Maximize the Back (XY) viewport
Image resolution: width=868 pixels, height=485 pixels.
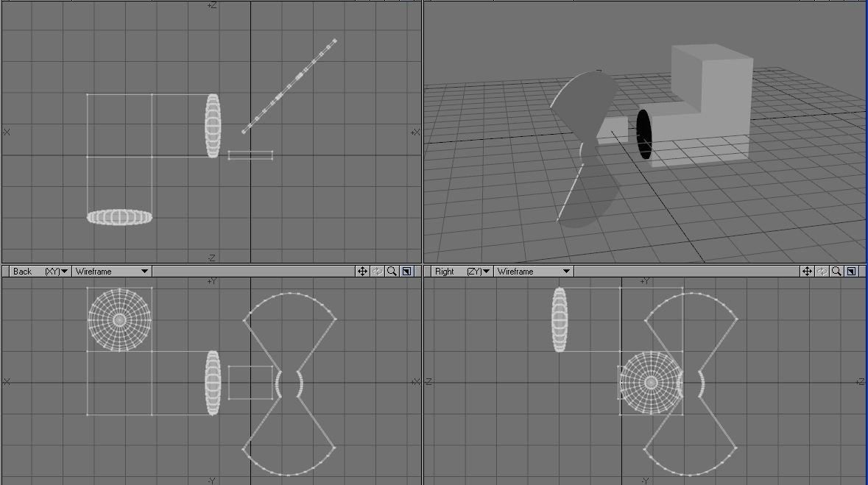pyautogui.click(x=406, y=272)
